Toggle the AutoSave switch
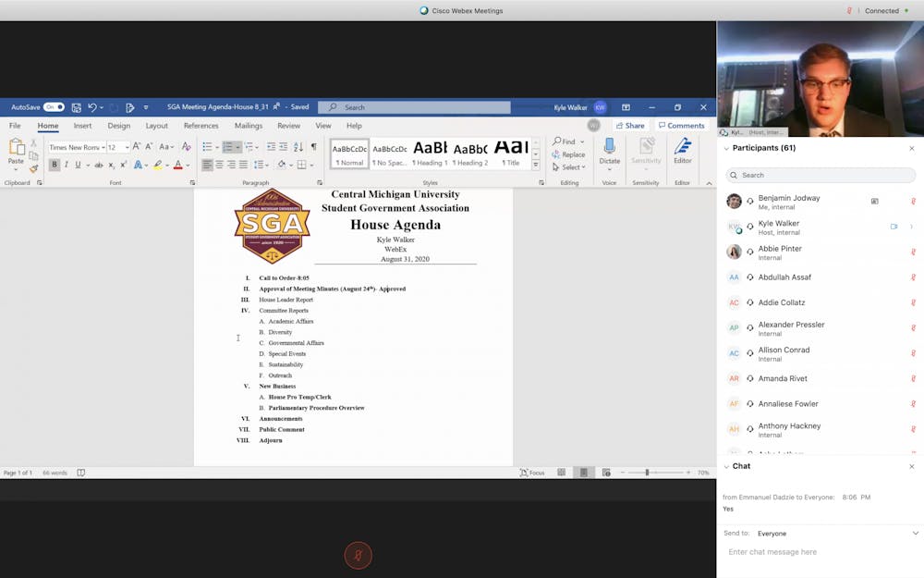 click(54, 107)
